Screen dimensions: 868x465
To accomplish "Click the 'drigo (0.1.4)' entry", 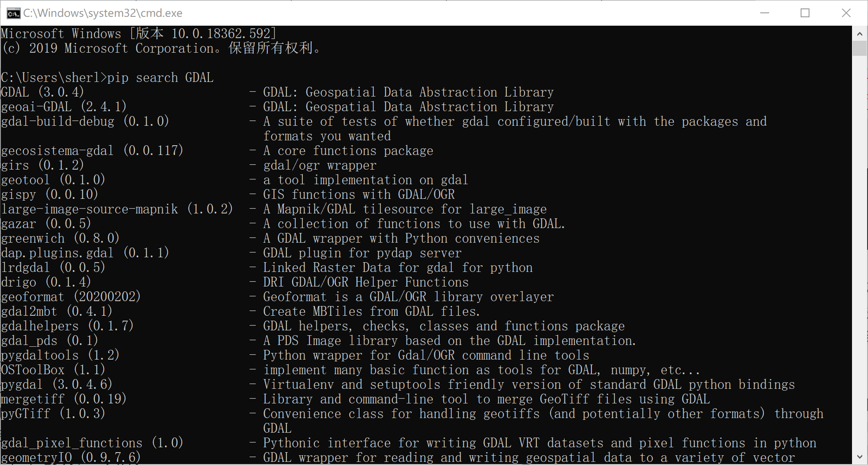I will pyautogui.click(x=46, y=282).
